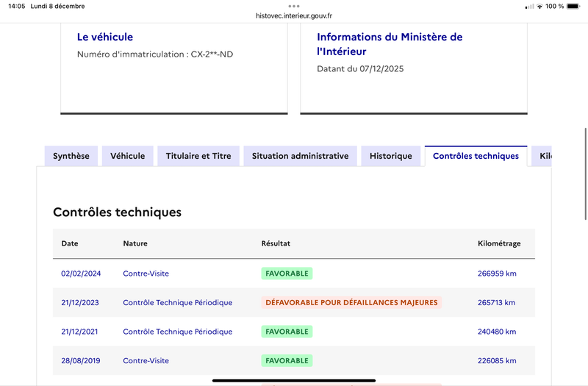Click the Date column header

point(70,243)
